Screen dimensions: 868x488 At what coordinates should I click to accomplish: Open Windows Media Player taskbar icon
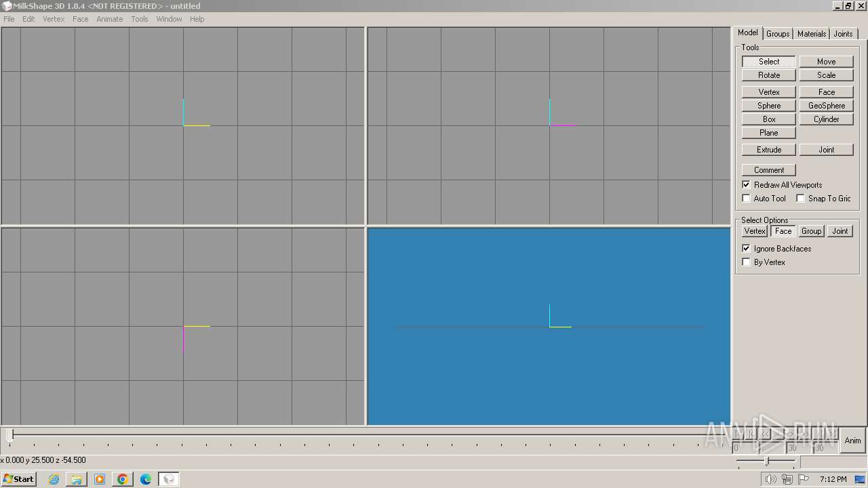pyautogui.click(x=100, y=479)
